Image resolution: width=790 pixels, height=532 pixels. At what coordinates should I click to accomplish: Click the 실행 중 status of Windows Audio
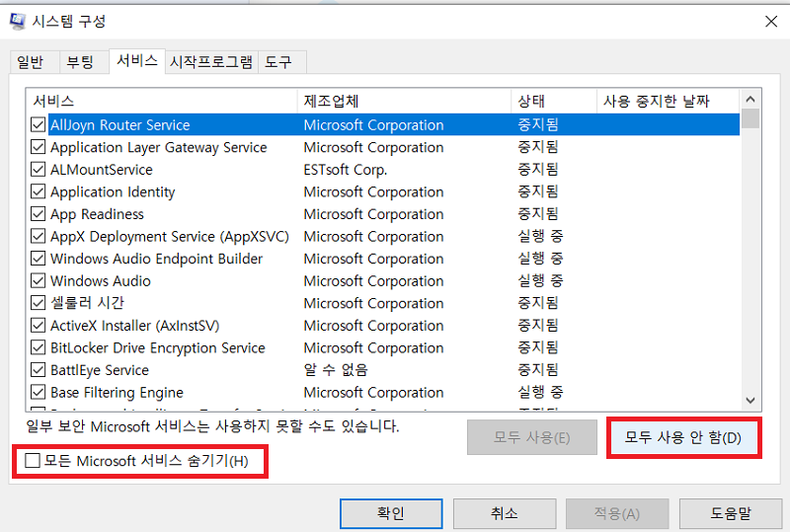point(540,280)
